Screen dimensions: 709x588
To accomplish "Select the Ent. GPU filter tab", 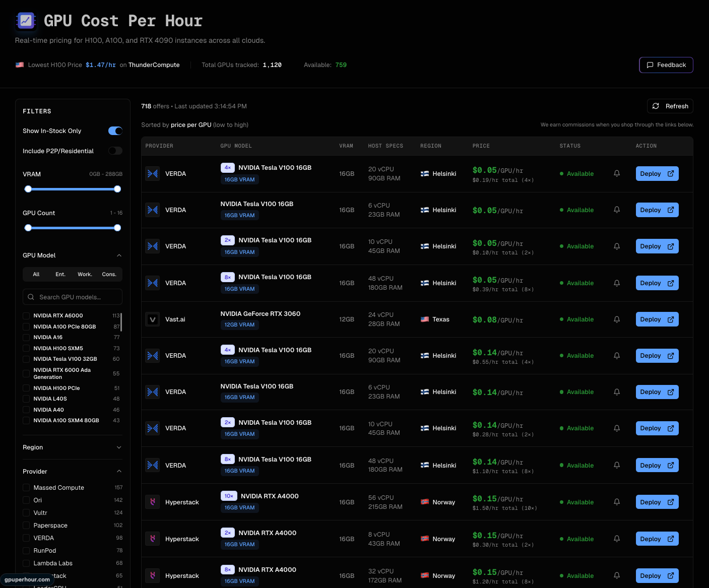I will point(60,274).
